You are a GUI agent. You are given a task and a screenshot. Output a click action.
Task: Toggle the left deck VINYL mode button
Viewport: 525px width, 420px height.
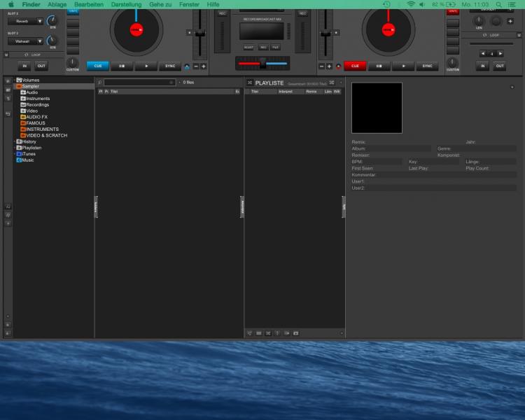click(x=73, y=12)
